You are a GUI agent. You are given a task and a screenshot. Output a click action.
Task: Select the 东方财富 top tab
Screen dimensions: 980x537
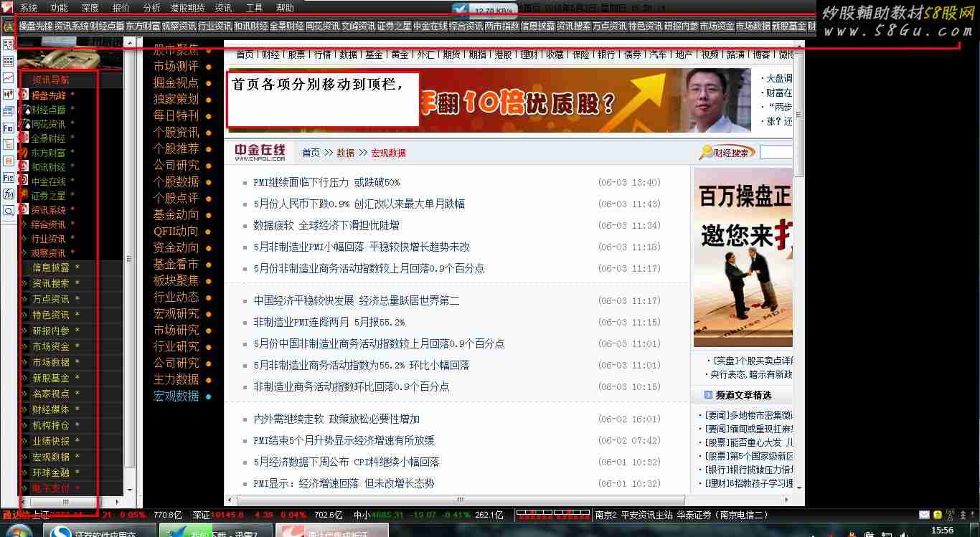(x=143, y=26)
